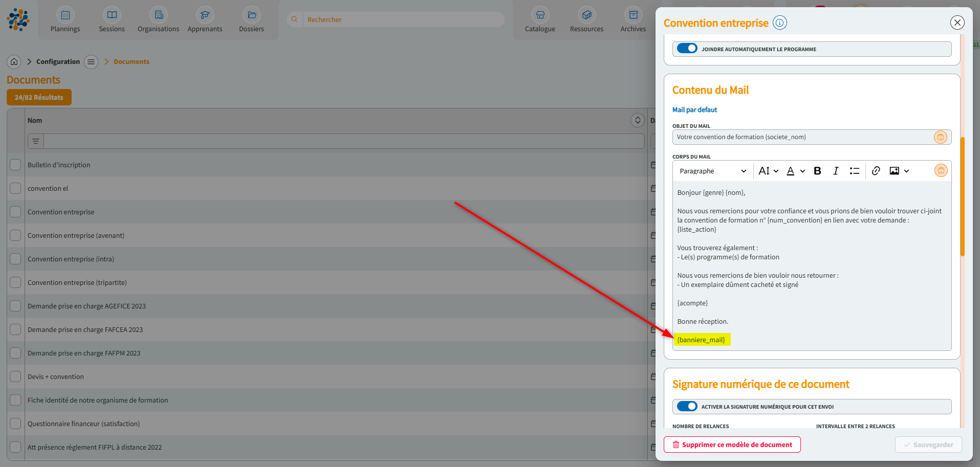The width and height of the screenshot is (980, 467).
Task: Click the info icon beside Convention entreprise
Action: click(779, 23)
